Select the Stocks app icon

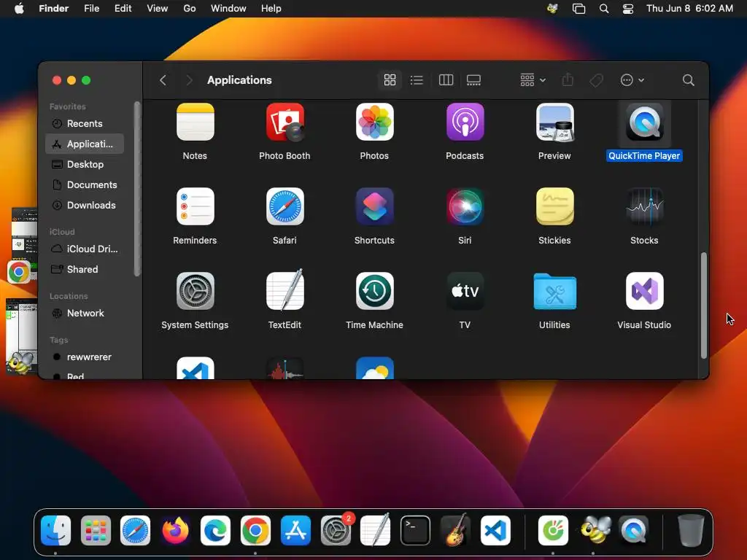click(644, 206)
